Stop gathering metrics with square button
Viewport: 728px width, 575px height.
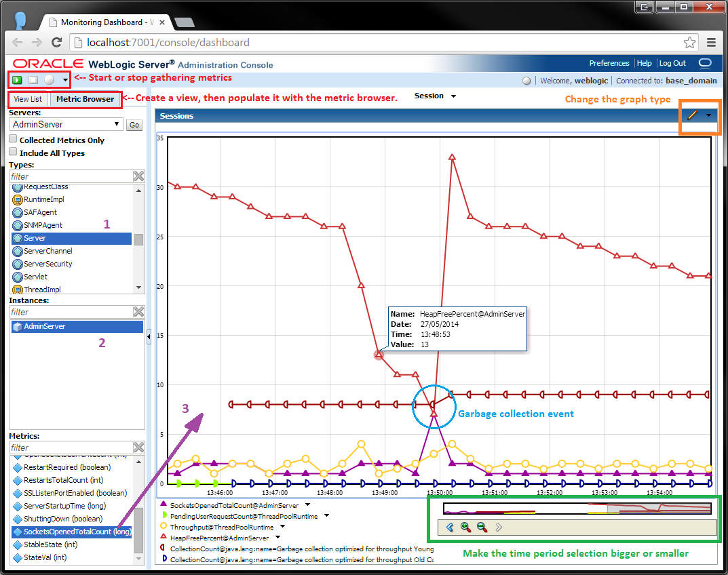pos(33,80)
